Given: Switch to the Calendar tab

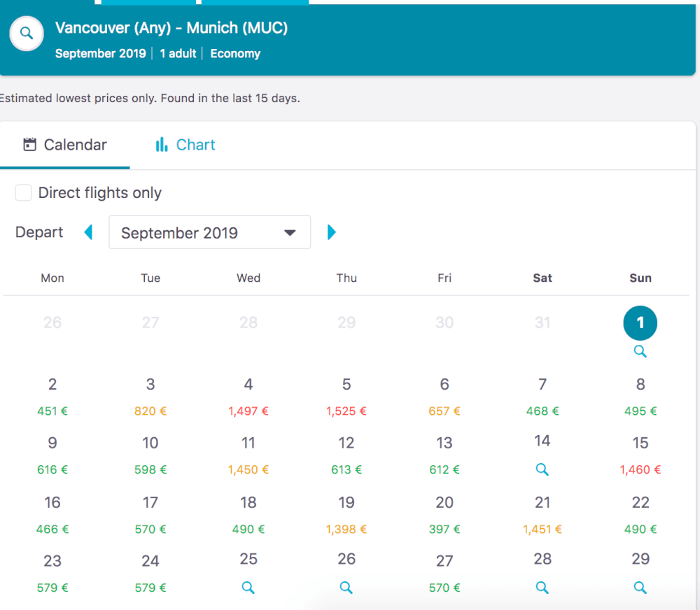Looking at the screenshot, I should (x=64, y=145).
